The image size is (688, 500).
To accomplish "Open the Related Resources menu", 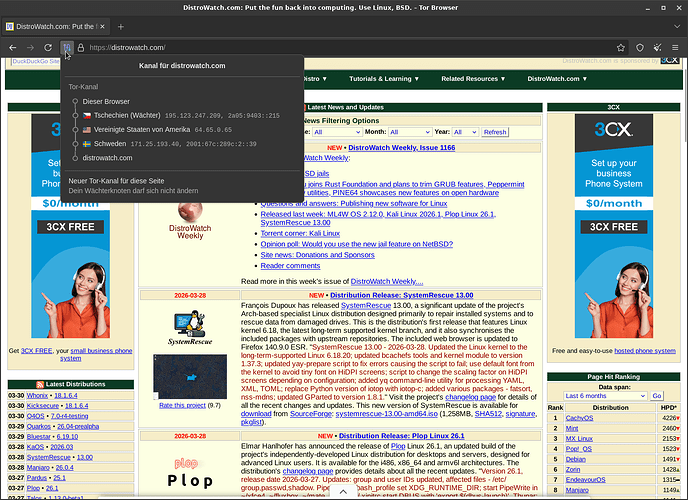I will click(x=474, y=78).
